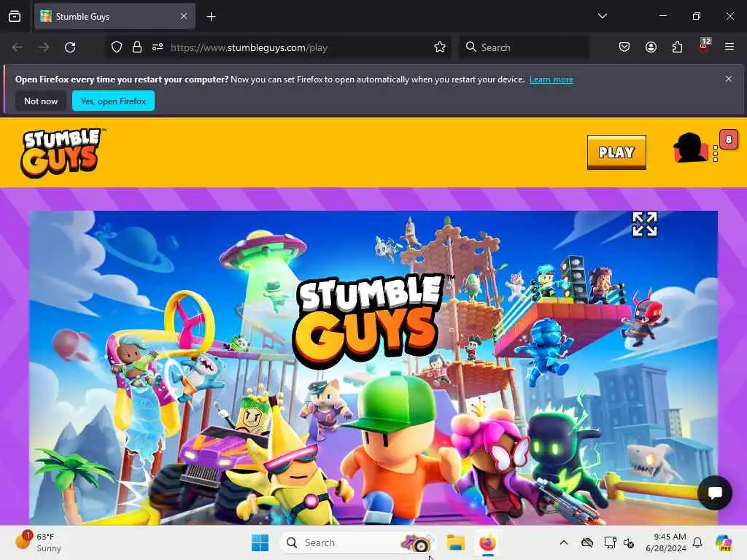Select the Stumble Guys browser tab

pyautogui.click(x=115, y=17)
